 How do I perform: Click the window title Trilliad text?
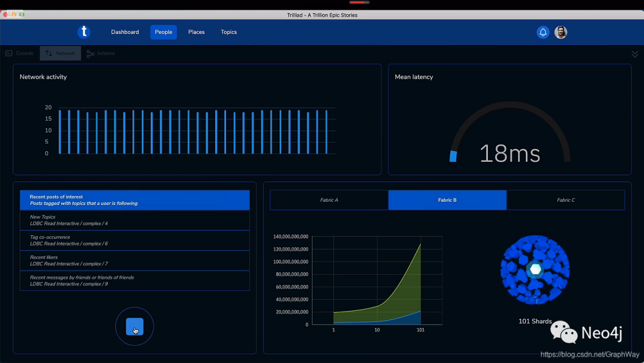(x=322, y=15)
